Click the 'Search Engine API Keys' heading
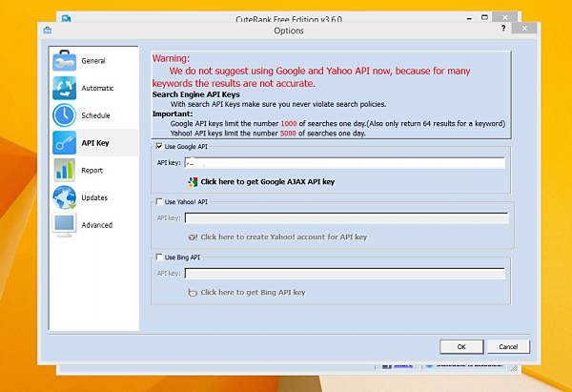Screen dimensions: 572x392 click(195, 94)
